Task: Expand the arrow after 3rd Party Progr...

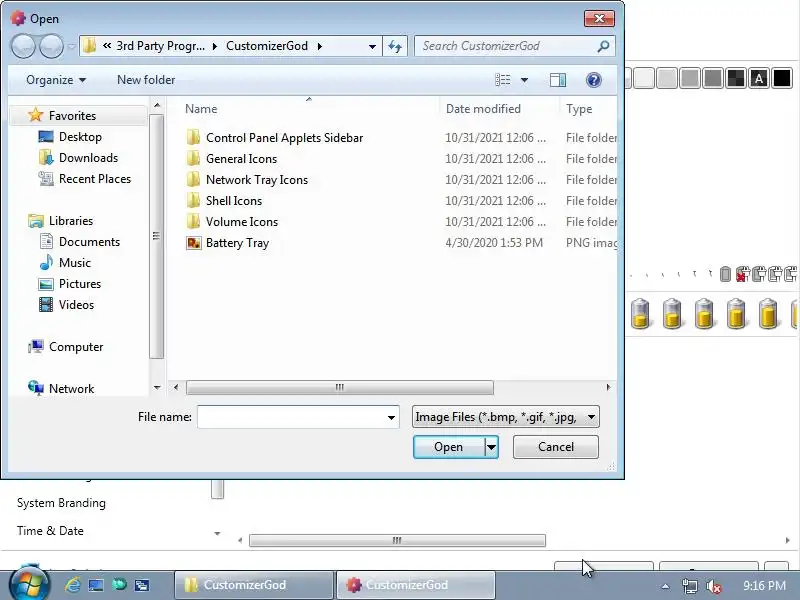Action: click(x=215, y=46)
